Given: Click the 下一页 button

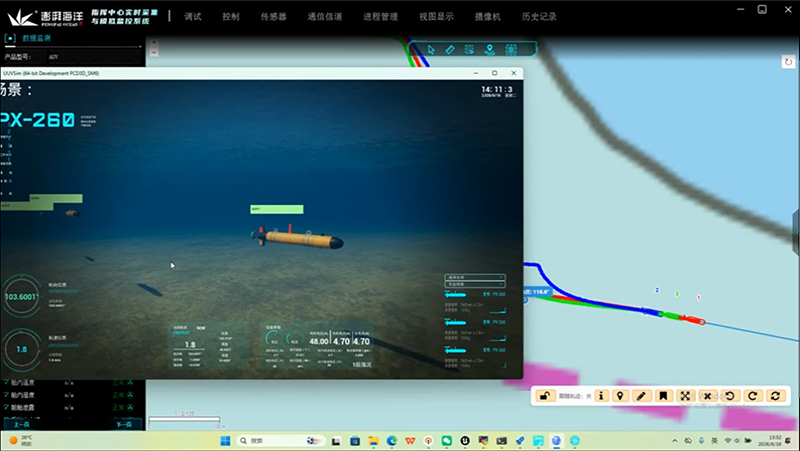Looking at the screenshot, I should click(x=124, y=424).
